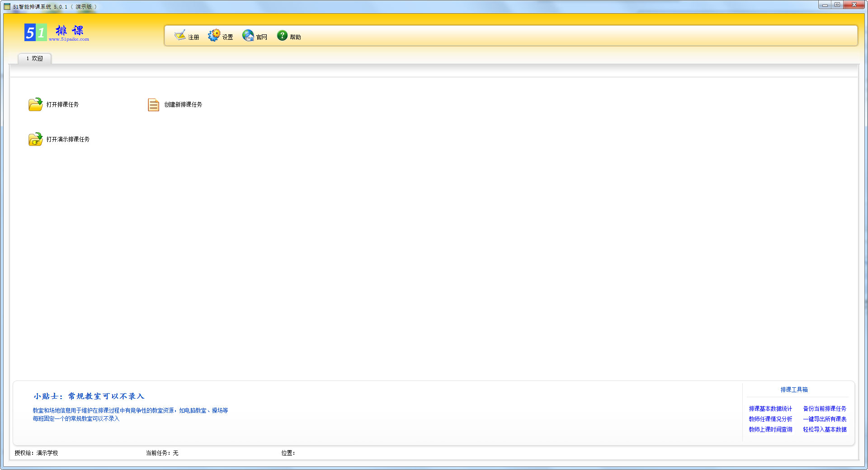Open the 打开演示排课任务 link text

tap(68, 139)
